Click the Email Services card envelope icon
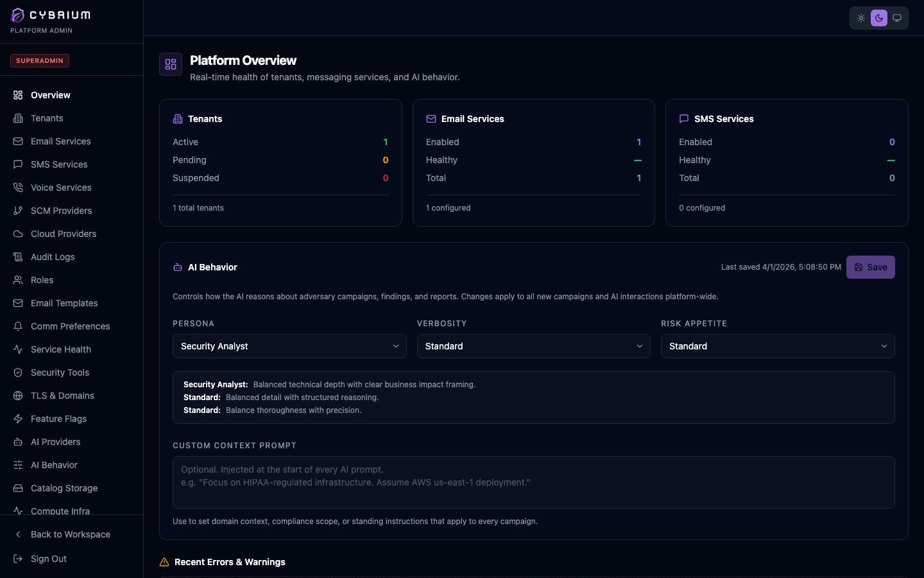 (431, 119)
